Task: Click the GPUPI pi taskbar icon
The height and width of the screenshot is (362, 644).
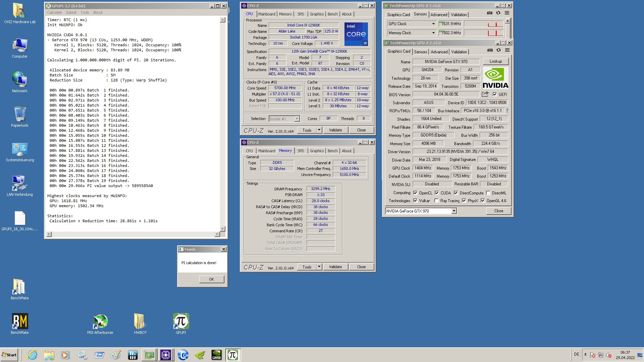Action: 233,355
